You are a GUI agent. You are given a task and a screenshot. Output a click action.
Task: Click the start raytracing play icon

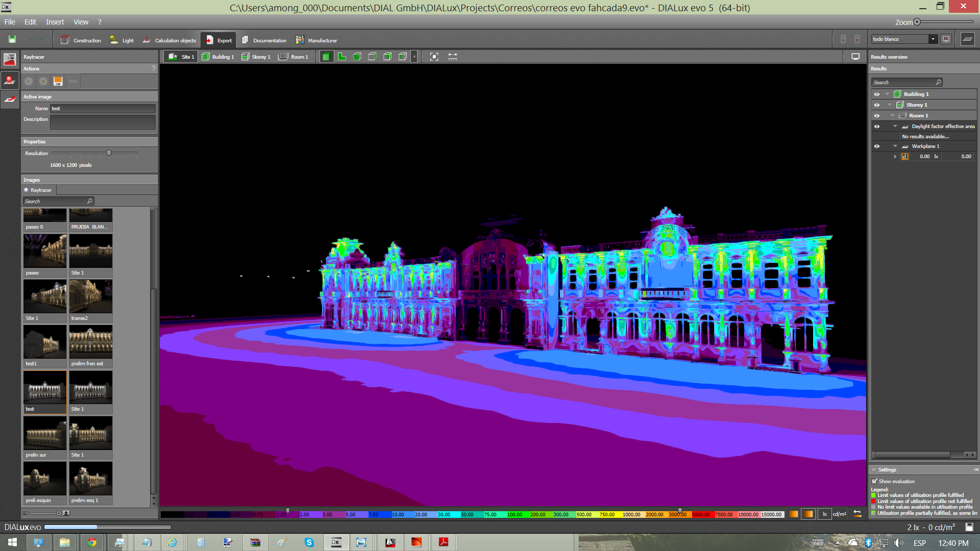[29, 81]
